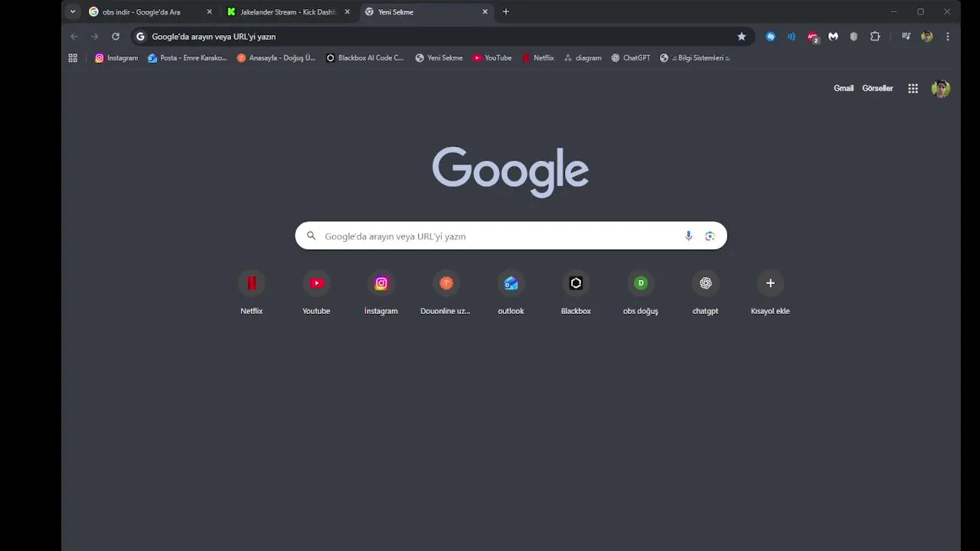980x551 pixels.
Task: Open the YouTube bookmark
Action: (x=492, y=57)
